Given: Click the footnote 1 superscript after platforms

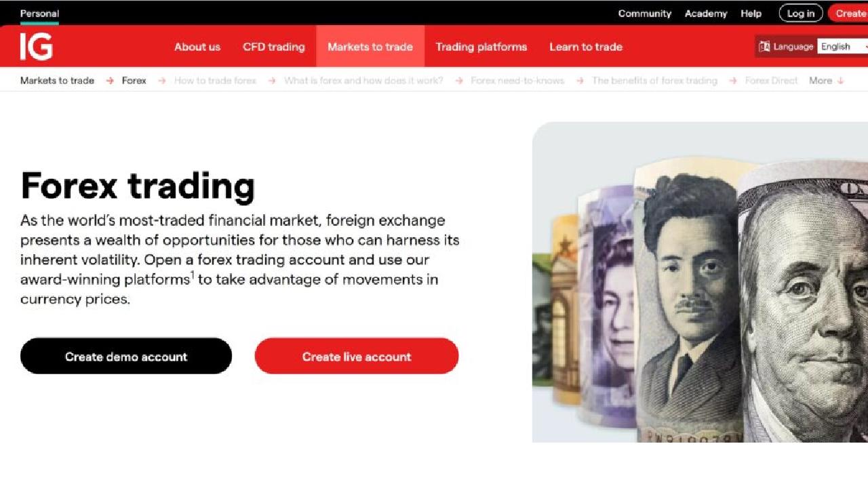Looking at the screenshot, I should point(192,274).
